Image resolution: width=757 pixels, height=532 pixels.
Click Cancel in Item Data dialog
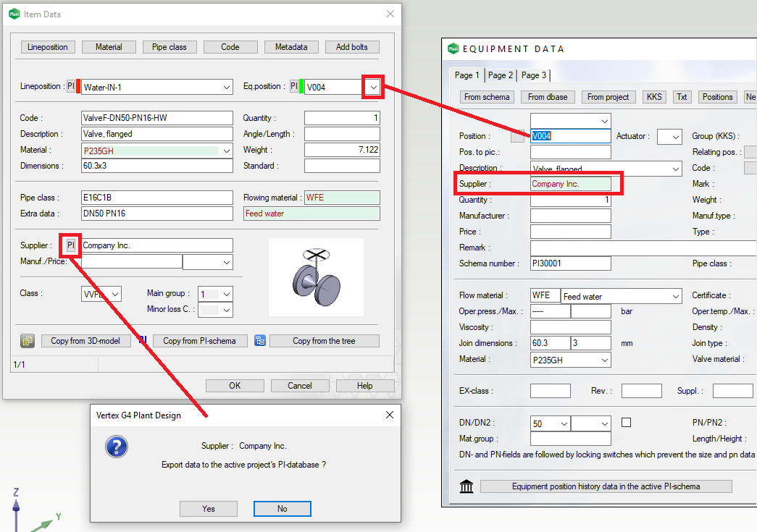click(300, 386)
